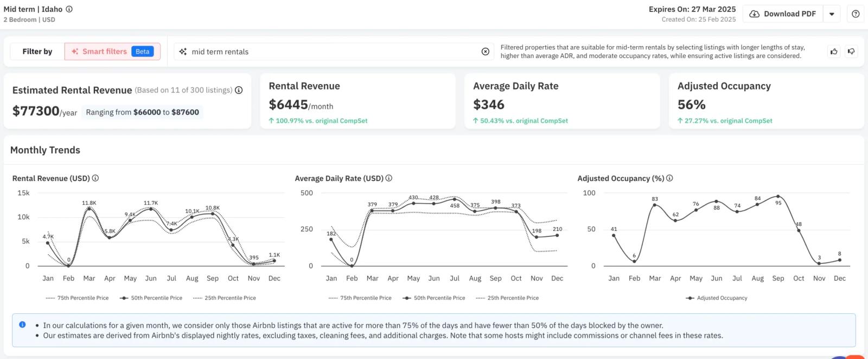Click the 83 March point on Occupancy chart
Image resolution: width=868 pixels, height=359 pixels.
tap(655, 205)
